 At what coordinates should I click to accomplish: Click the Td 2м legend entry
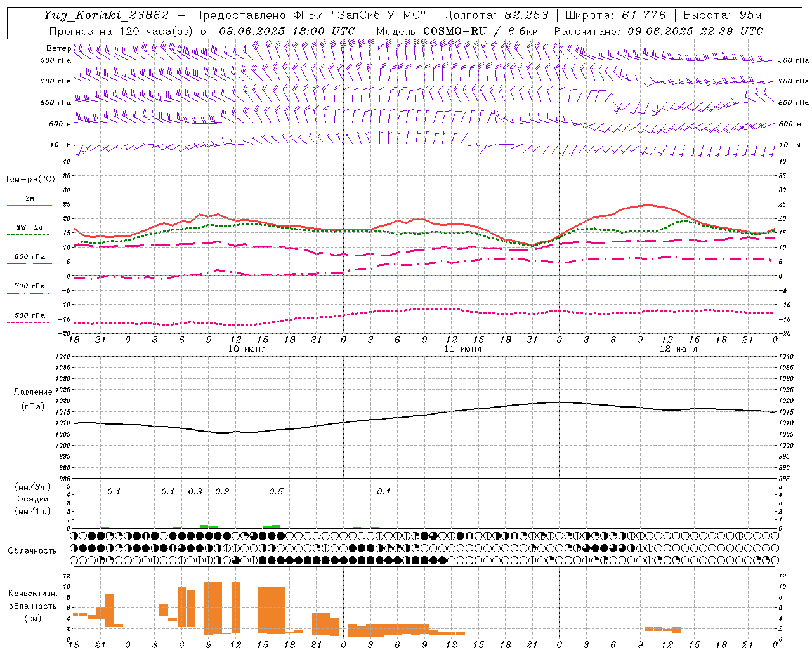[30, 227]
